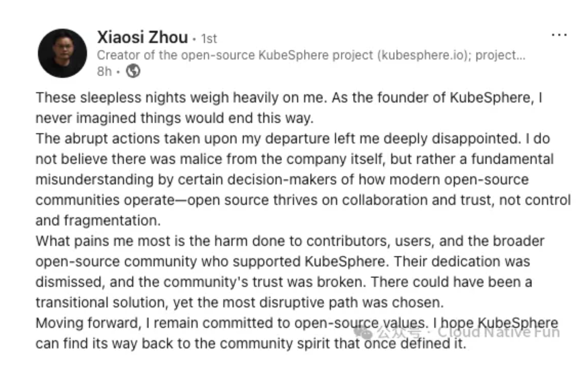
Task: Click the 8h post timestamp
Action: 104,71
